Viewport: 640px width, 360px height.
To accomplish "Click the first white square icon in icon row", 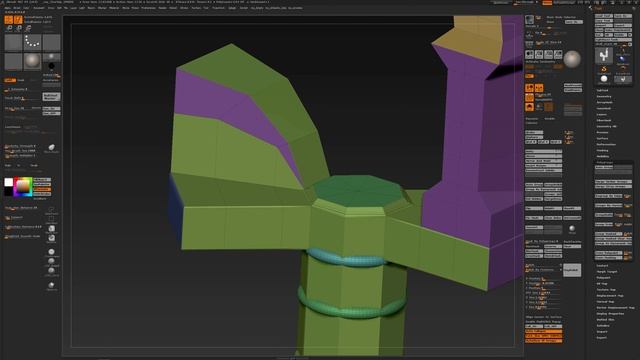I will point(529,54).
